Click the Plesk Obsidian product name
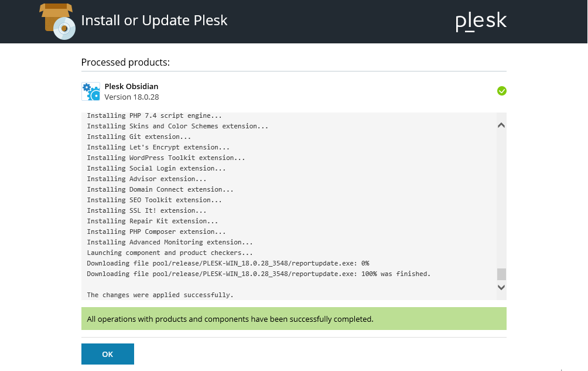This screenshot has width=588, height=371. coord(131,86)
